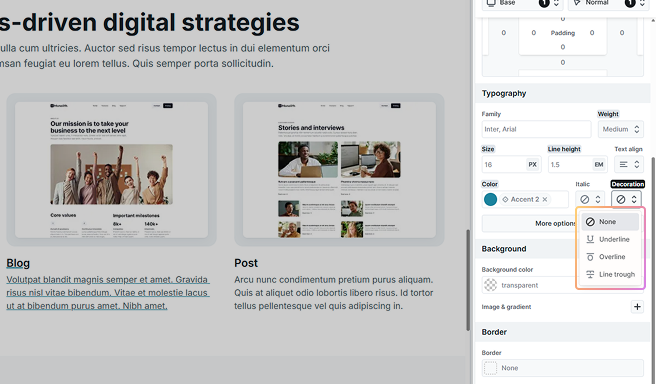Select the Post page thumbnail card
The width and height of the screenshot is (656, 384).
coord(339,170)
